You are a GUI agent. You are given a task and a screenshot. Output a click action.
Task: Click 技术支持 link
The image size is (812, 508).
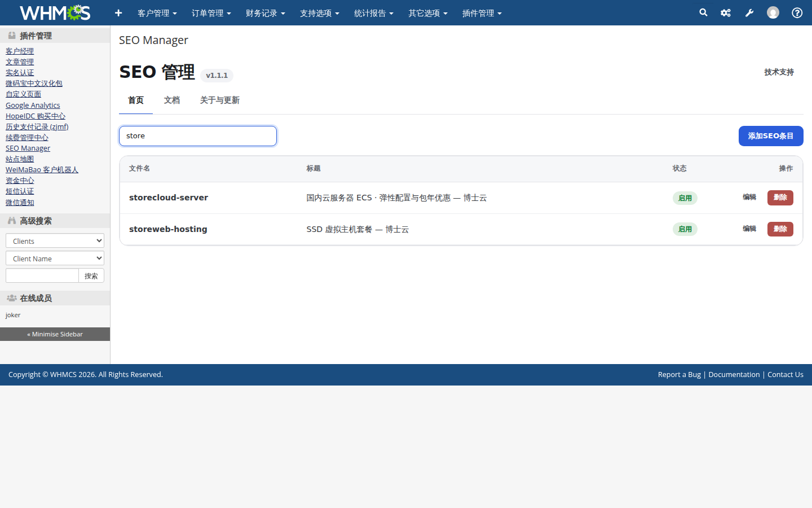pyautogui.click(x=779, y=72)
